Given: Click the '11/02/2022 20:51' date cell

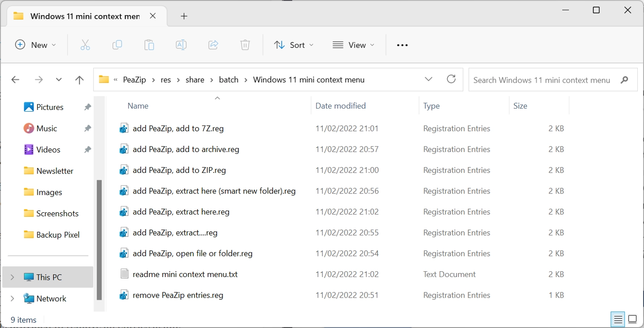Looking at the screenshot, I should tap(347, 295).
